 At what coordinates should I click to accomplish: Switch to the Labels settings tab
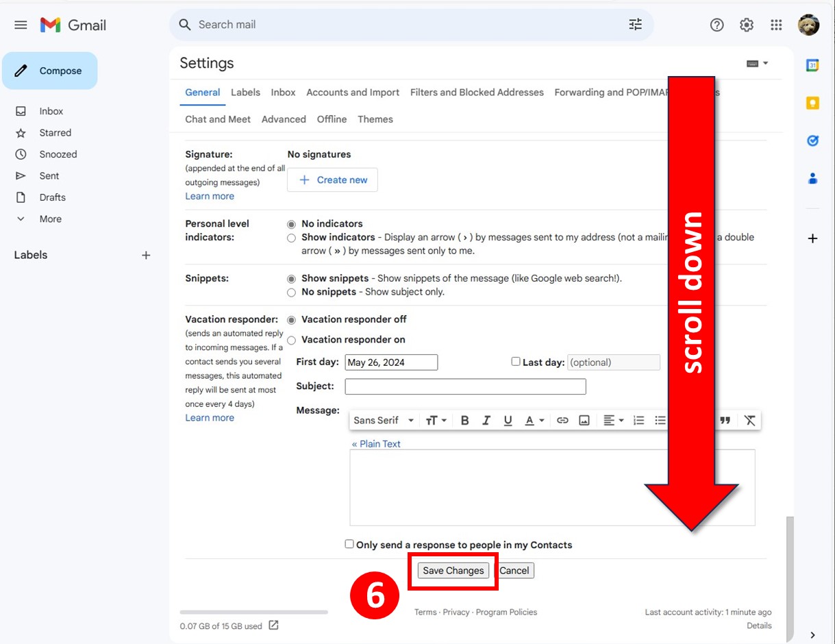coord(245,92)
